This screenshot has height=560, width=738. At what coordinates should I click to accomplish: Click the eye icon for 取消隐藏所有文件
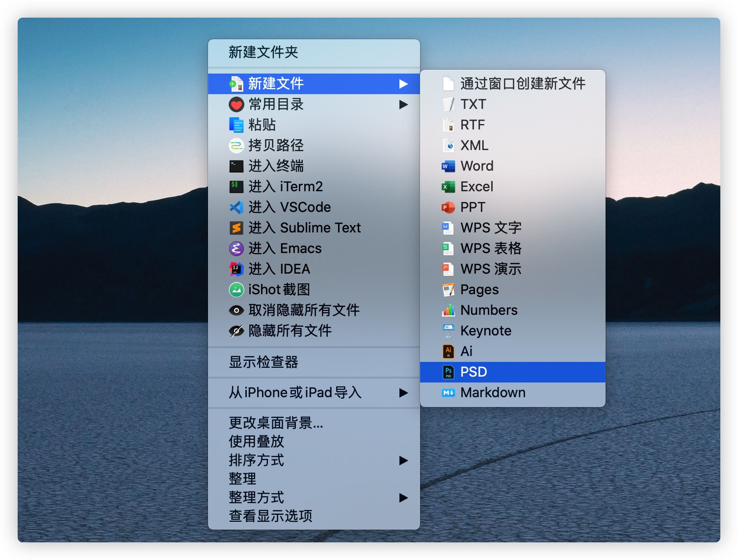tap(236, 310)
